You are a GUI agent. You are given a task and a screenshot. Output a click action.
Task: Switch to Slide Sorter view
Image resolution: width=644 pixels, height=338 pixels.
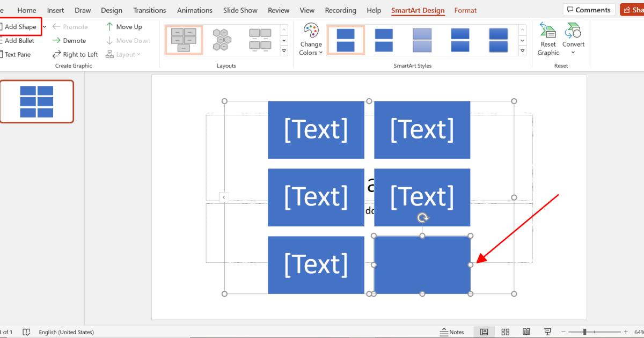506,332
